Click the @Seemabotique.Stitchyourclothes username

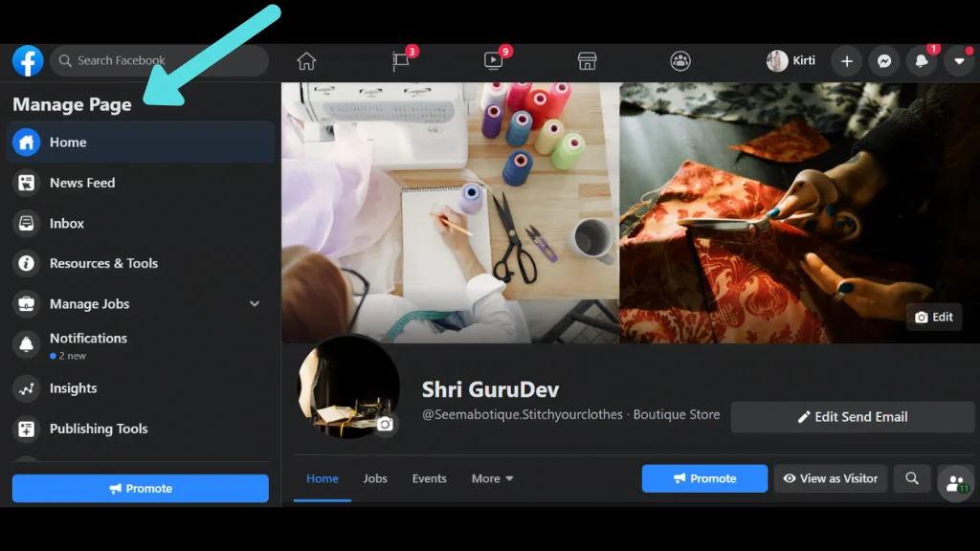(x=523, y=415)
